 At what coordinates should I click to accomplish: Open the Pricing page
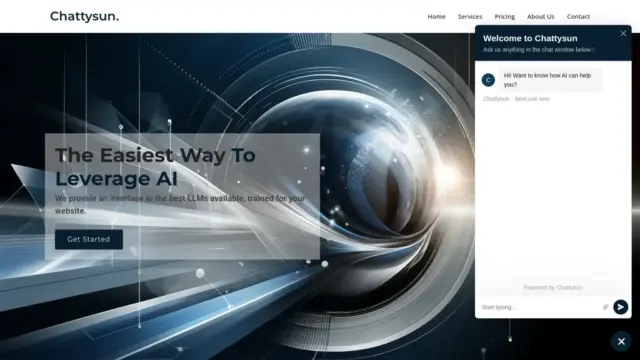coord(504,17)
